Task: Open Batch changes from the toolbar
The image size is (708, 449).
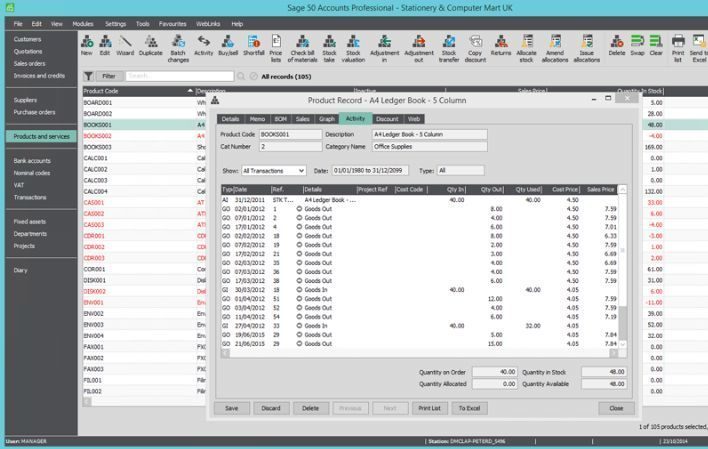Action: (178, 49)
